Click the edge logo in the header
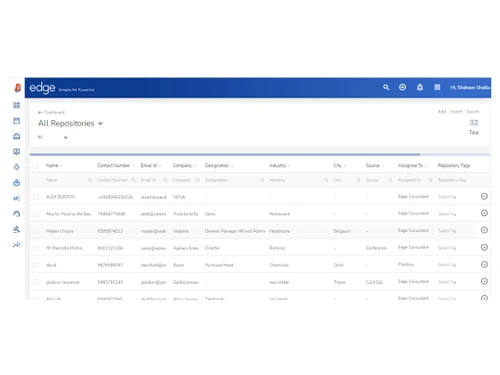 (x=42, y=88)
